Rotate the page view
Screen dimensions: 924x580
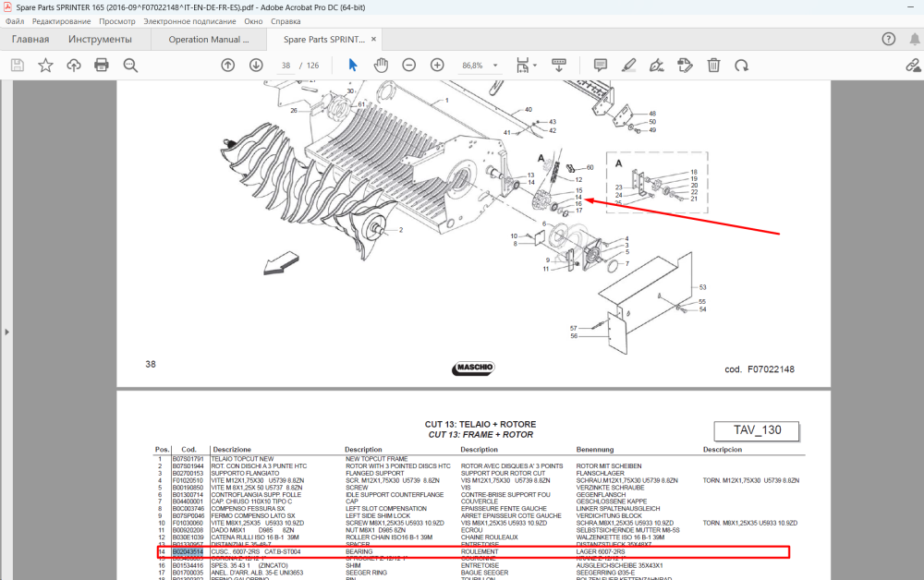coord(741,66)
